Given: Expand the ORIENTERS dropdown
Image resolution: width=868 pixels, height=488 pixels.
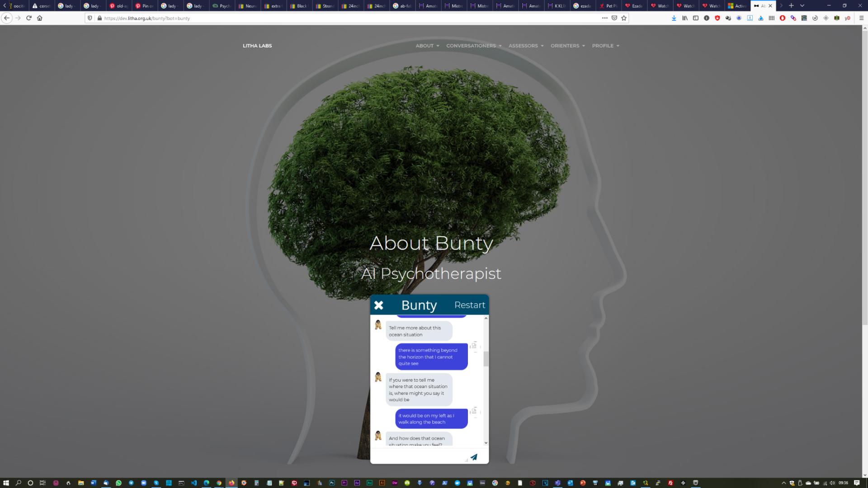Looking at the screenshot, I should click(x=567, y=46).
